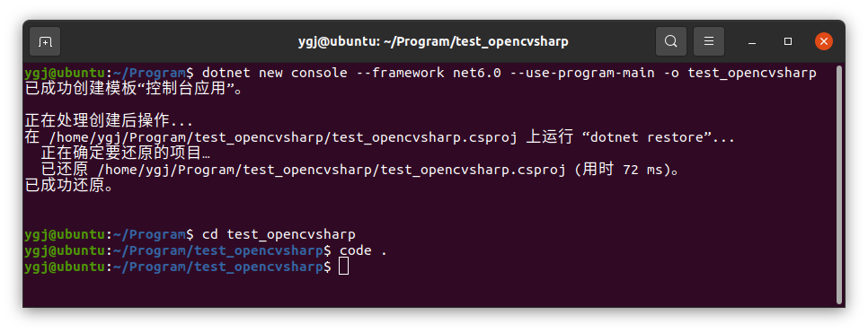The width and height of the screenshot is (868, 333).
Task: Maximize the terminal window
Action: coord(788,41)
